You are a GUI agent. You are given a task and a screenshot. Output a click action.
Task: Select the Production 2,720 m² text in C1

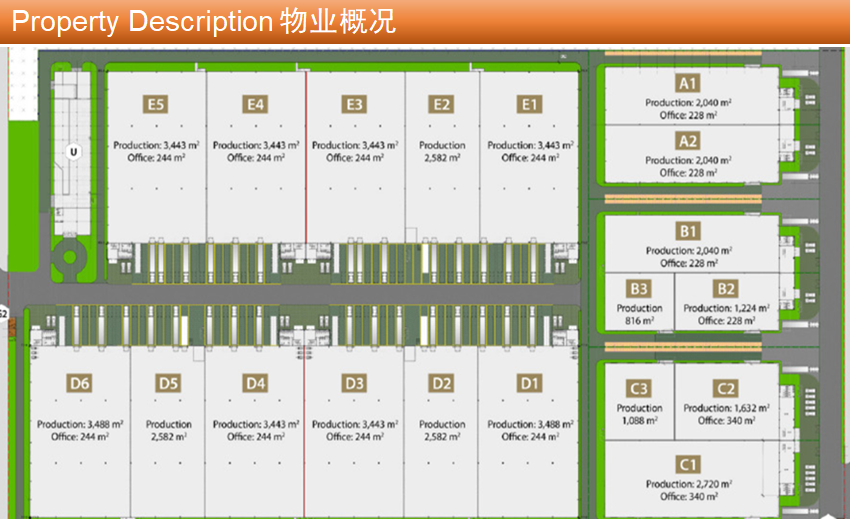[x=688, y=484]
